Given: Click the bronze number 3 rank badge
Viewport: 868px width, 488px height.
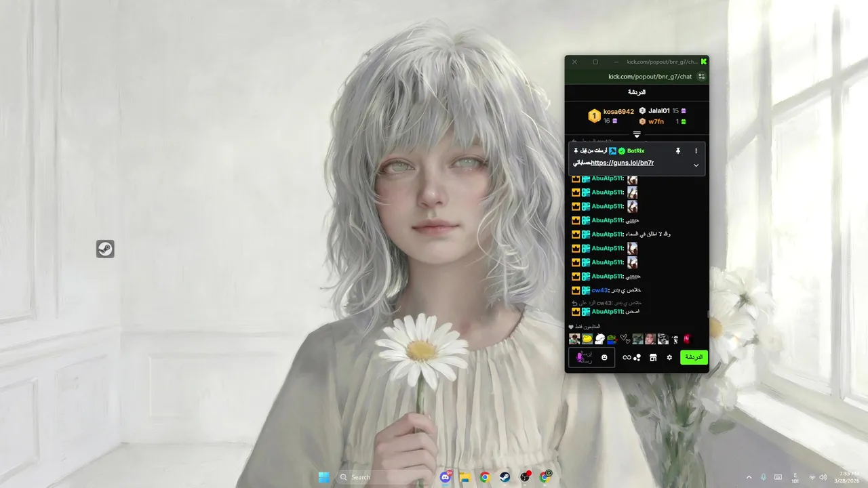Looking at the screenshot, I should (642, 121).
